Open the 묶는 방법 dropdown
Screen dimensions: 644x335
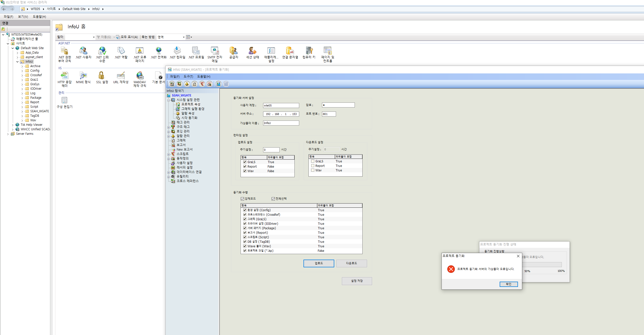[x=184, y=37]
